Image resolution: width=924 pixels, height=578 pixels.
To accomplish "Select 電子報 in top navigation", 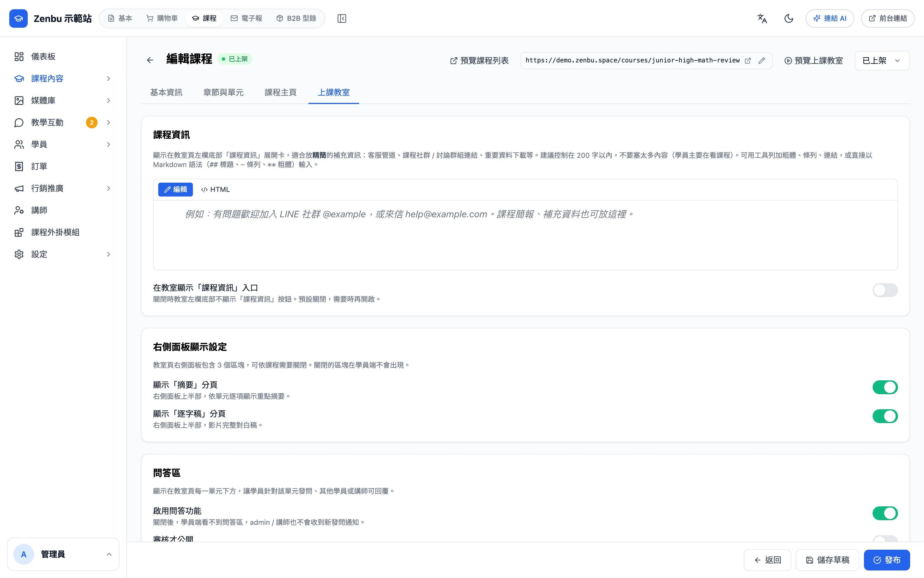I will (x=247, y=18).
